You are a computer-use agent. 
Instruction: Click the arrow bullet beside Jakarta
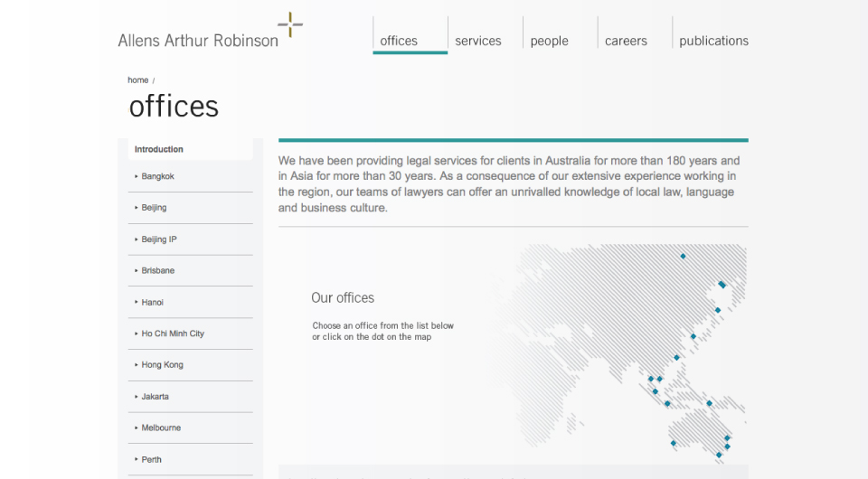point(137,397)
